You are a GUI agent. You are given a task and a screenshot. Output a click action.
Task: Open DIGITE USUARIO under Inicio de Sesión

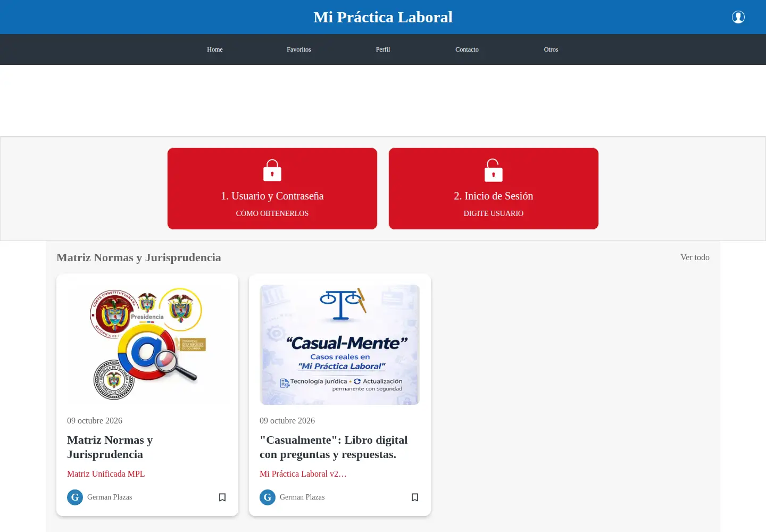click(x=494, y=213)
